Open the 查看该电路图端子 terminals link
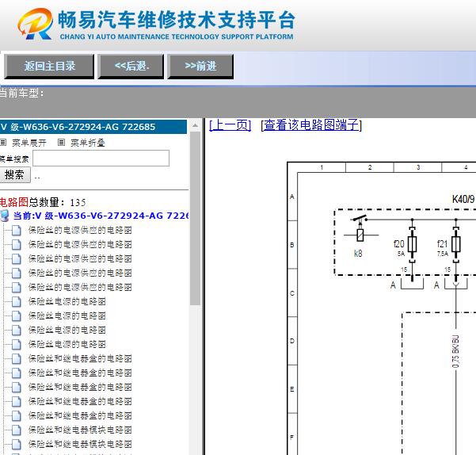 (x=311, y=125)
